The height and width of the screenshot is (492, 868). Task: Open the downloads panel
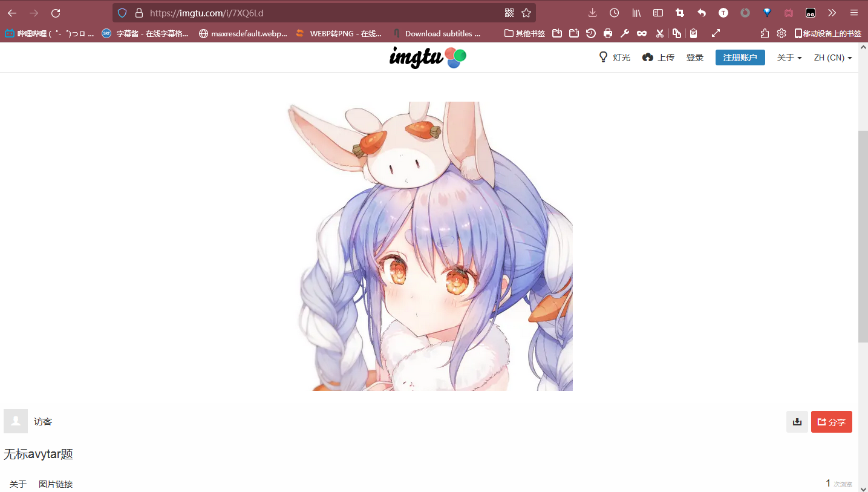coord(593,13)
